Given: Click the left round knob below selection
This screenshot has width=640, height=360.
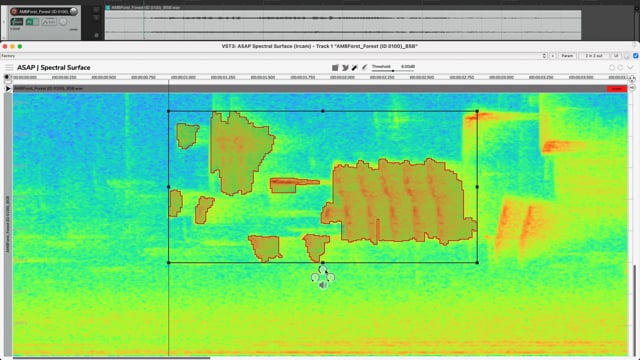Looking at the screenshot, I should 315,278.
